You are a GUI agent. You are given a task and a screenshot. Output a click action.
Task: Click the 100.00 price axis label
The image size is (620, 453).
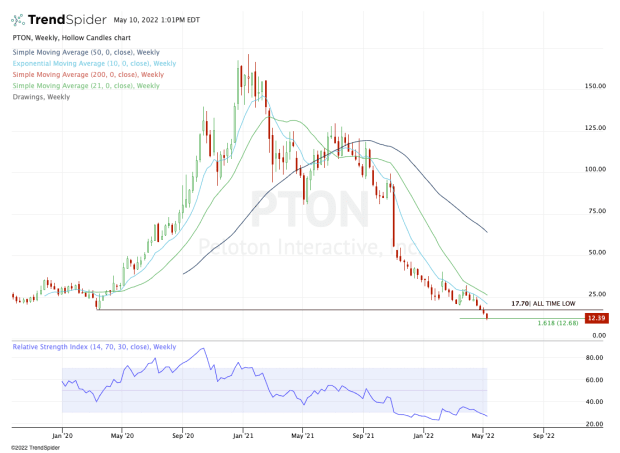coord(595,169)
